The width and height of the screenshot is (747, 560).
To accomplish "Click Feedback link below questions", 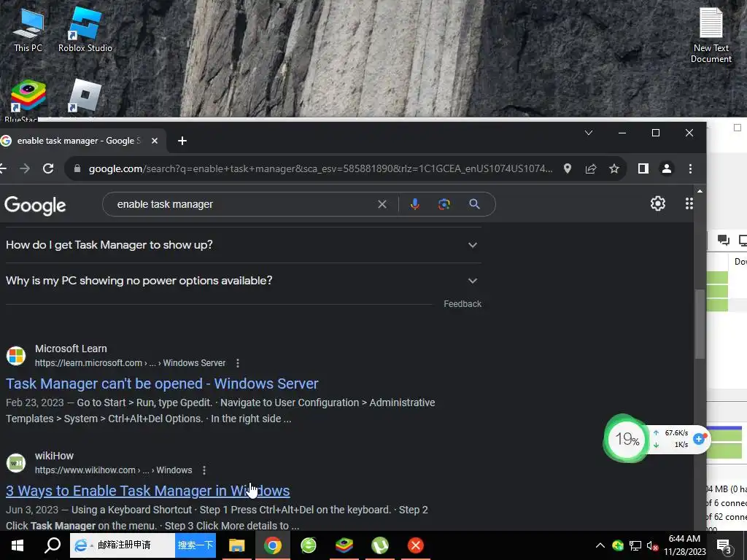I will 462,304.
